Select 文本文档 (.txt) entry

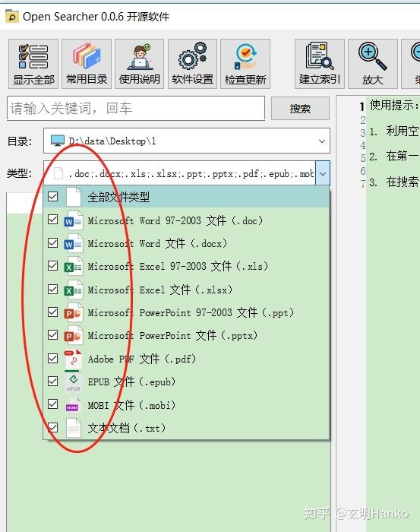point(186,428)
